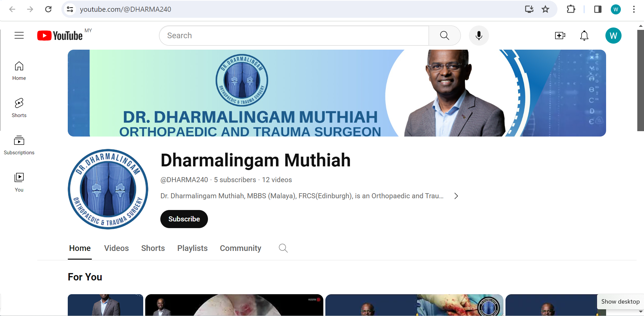Click Show desktop tooltip button
This screenshot has height=316, width=644.
coord(620,302)
